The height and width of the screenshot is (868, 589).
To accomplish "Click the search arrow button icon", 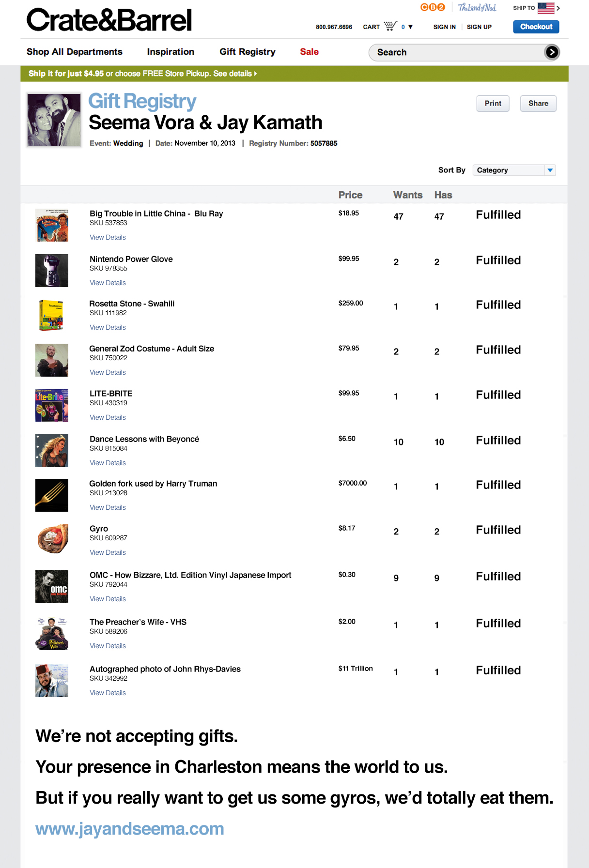I will (x=552, y=52).
